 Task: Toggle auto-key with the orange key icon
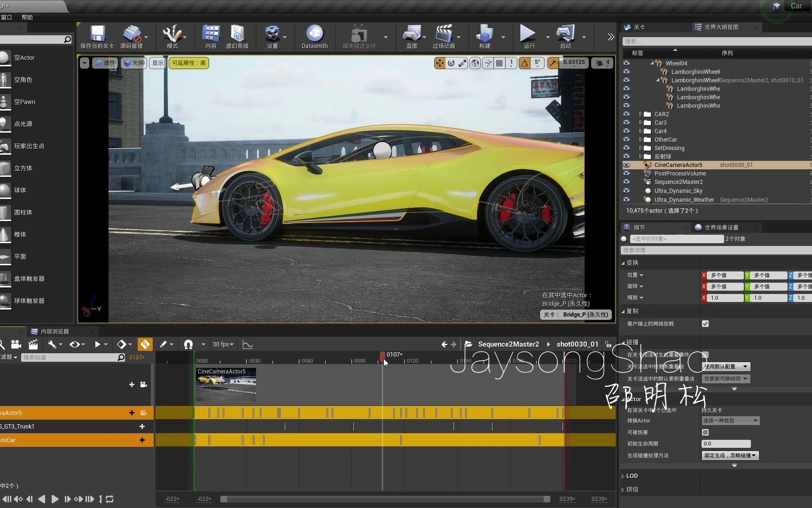145,344
